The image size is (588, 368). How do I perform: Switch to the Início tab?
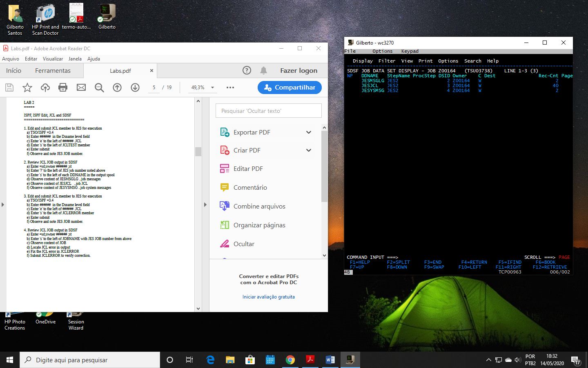click(x=13, y=70)
